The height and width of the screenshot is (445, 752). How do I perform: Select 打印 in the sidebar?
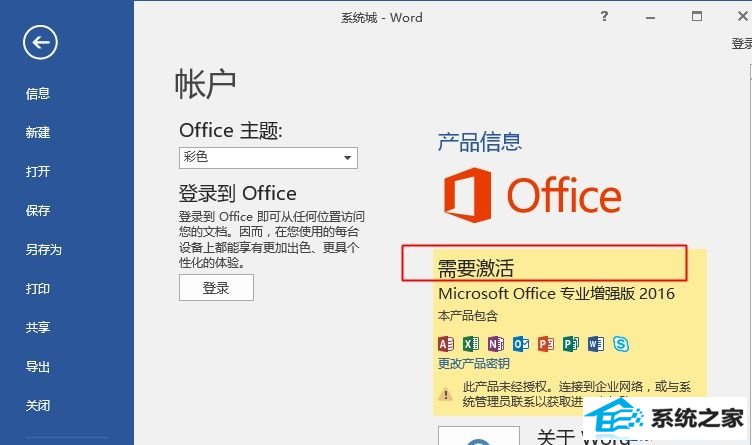click(38, 289)
